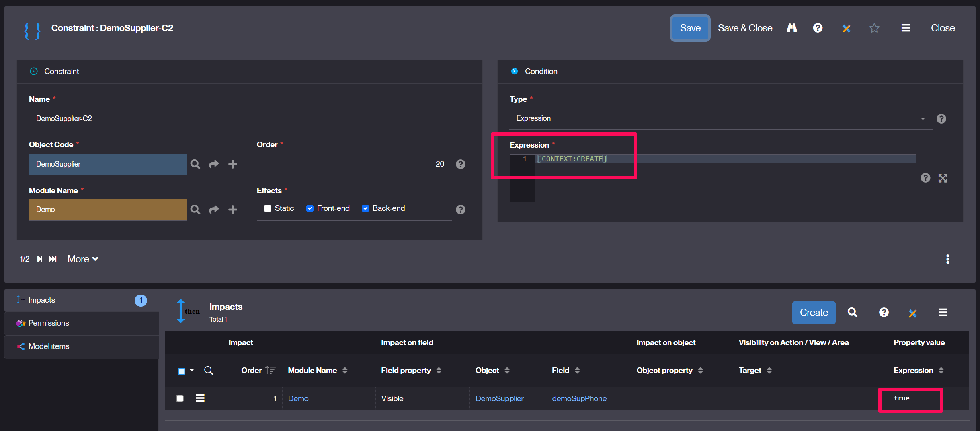This screenshot has height=431, width=980.
Task: Enable the Static effect checkbox
Action: tap(267, 208)
